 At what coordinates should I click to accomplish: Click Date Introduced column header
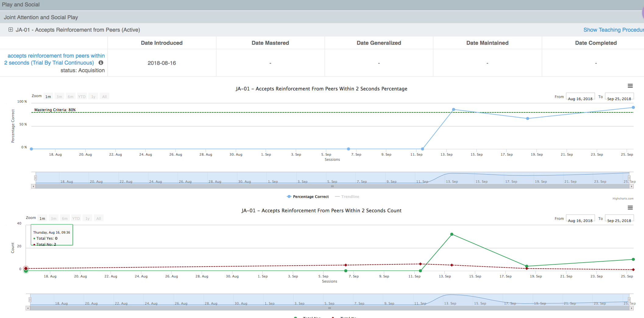(x=162, y=43)
